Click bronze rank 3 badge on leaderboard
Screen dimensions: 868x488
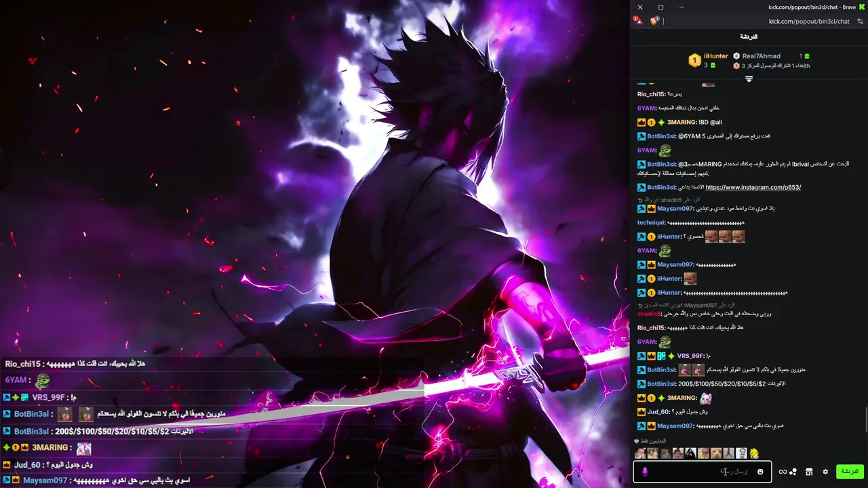736,66
